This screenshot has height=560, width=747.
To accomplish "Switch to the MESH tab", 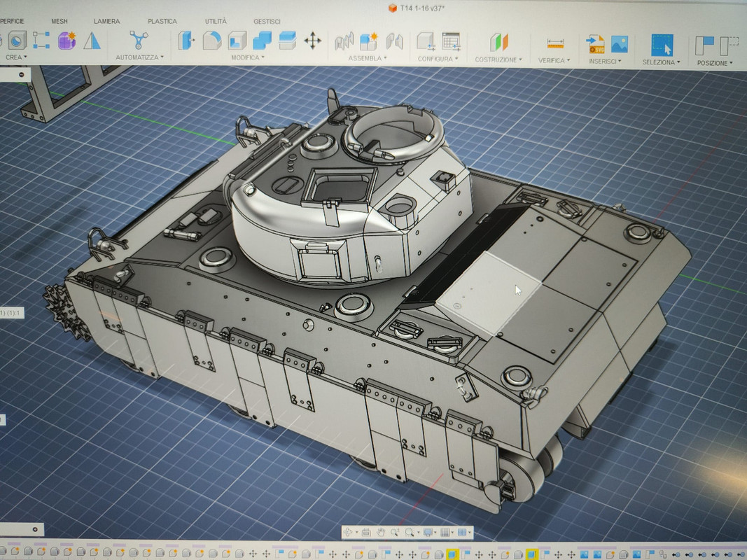I will 60,22.
